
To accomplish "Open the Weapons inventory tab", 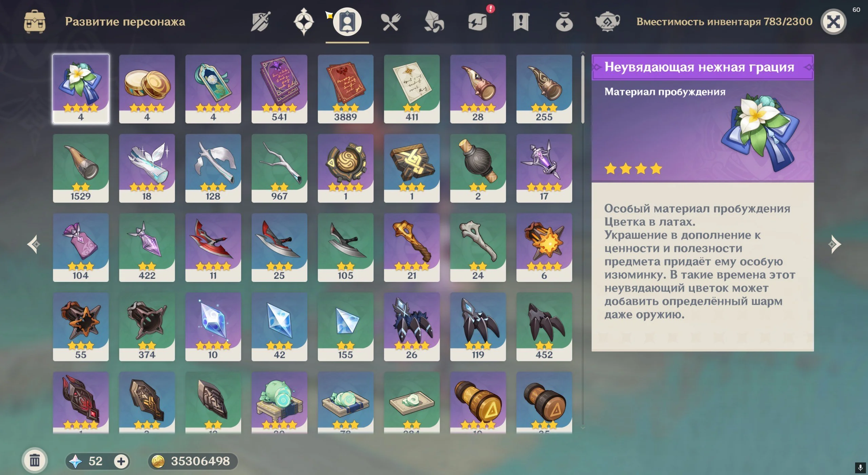I will pos(261,22).
